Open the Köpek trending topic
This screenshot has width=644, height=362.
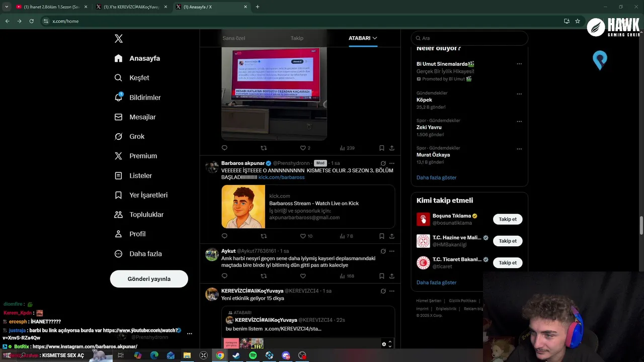(424, 100)
